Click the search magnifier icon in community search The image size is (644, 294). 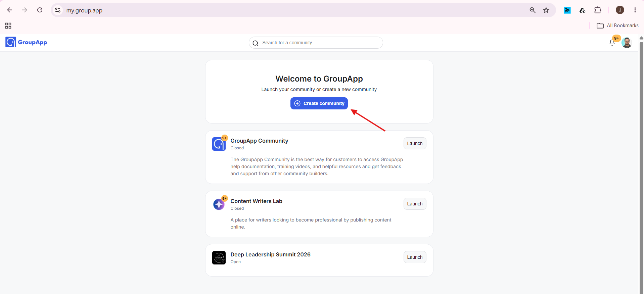pyautogui.click(x=256, y=43)
